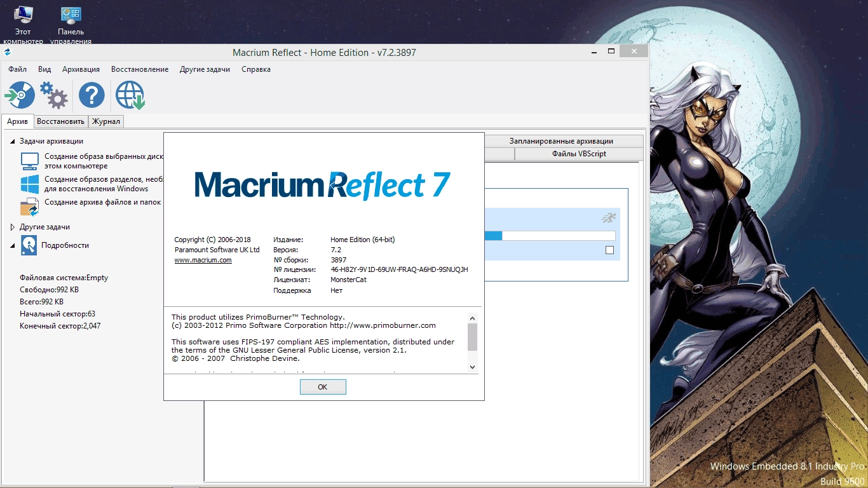Click the Windows logo partition image icon
The width and height of the screenshot is (868, 488).
click(30, 184)
